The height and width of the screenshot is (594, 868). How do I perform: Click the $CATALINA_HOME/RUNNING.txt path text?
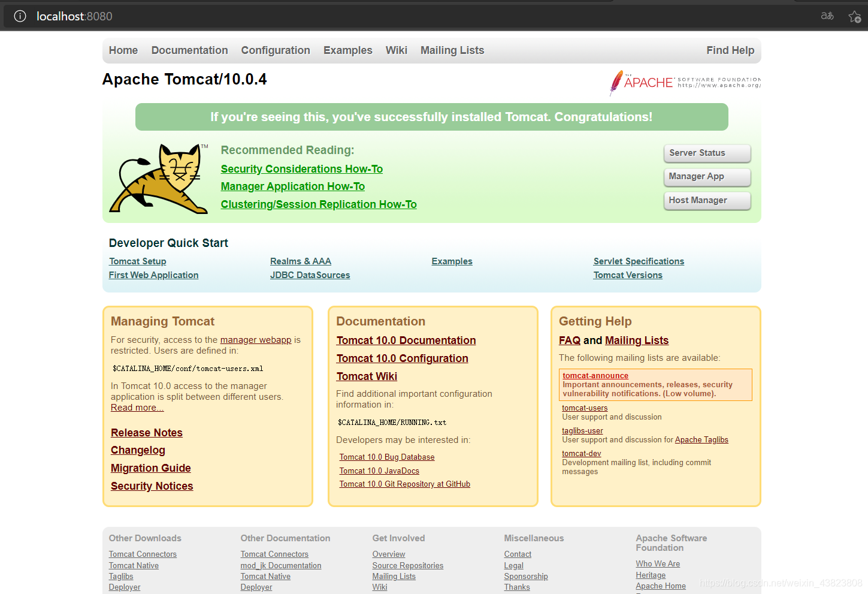[392, 423]
